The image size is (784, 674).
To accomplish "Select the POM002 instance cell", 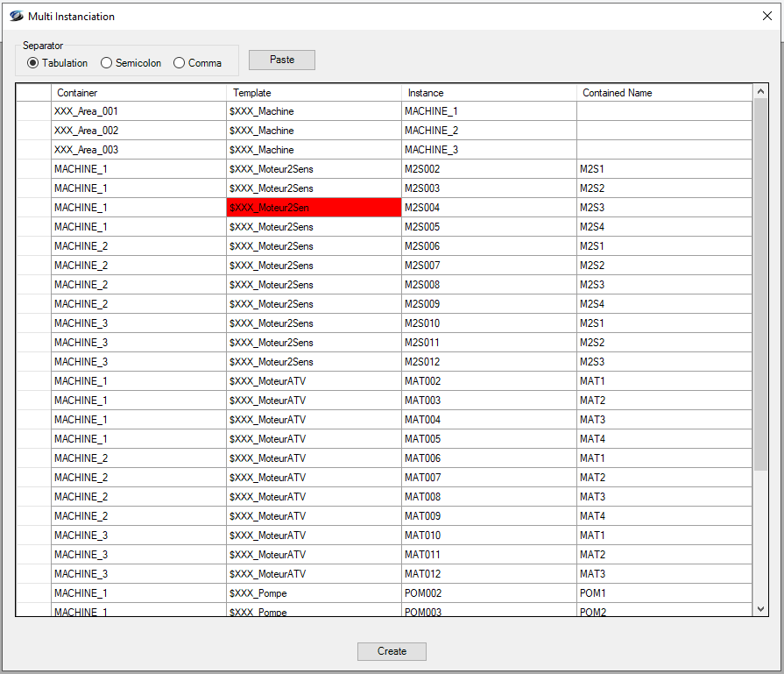I will 489,593.
